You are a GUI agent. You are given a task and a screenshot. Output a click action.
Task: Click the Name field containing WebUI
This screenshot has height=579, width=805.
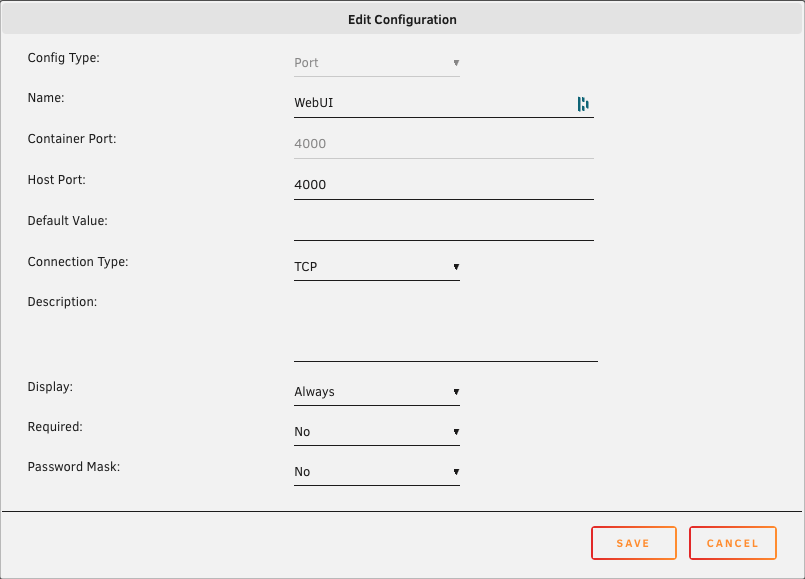tap(444, 103)
